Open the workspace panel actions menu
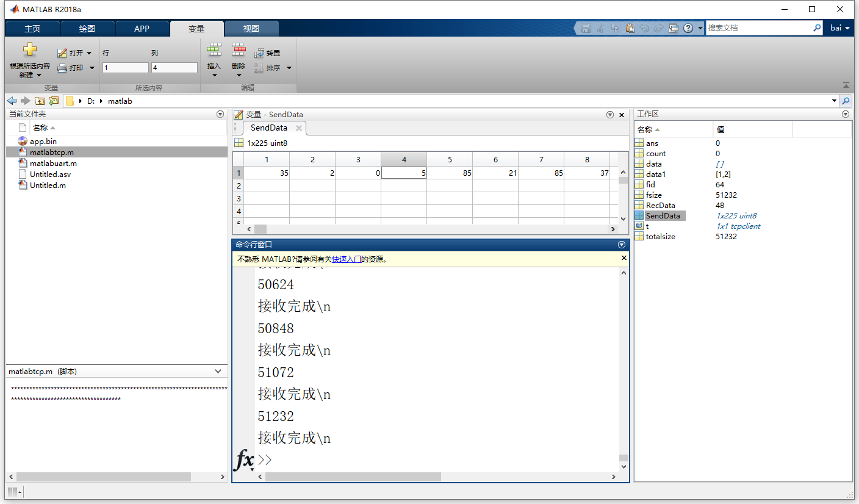 click(846, 114)
